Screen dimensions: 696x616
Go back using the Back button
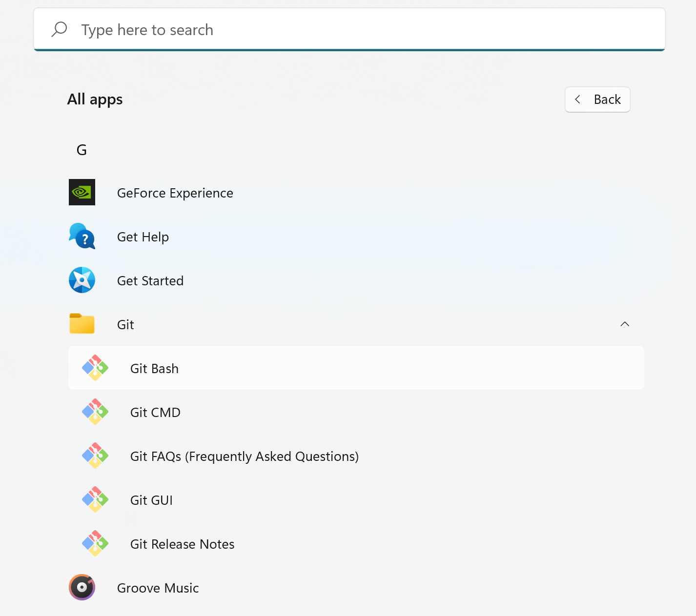point(597,99)
